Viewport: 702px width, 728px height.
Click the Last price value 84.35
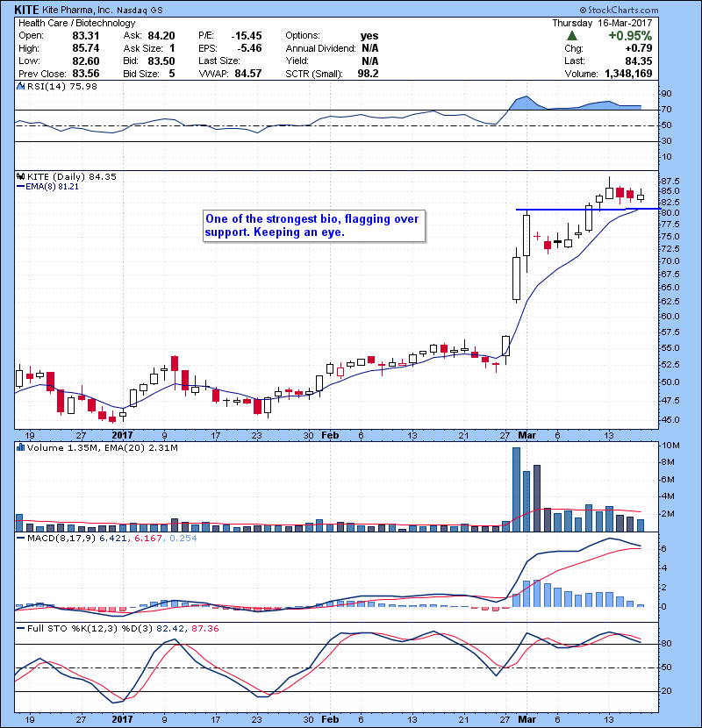(638, 61)
